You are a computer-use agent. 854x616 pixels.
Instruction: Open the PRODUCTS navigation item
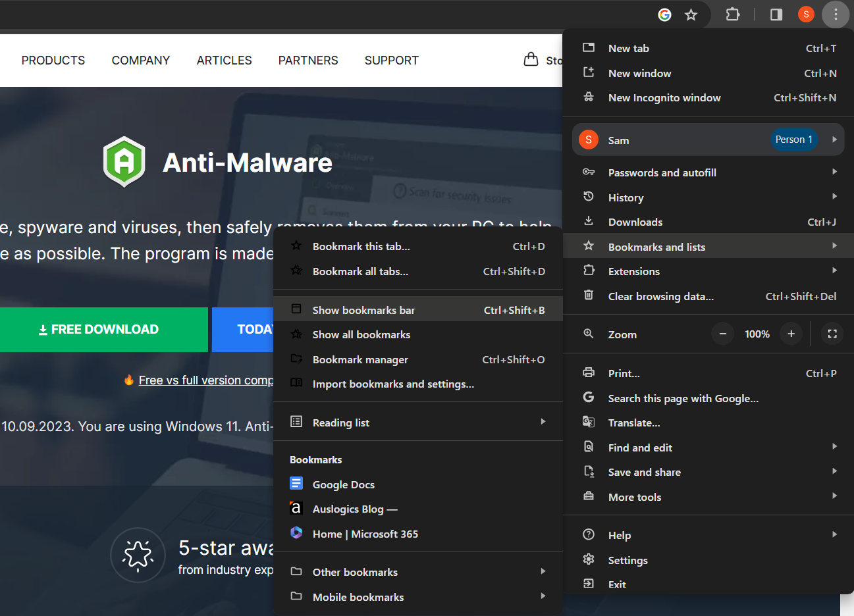tap(53, 61)
